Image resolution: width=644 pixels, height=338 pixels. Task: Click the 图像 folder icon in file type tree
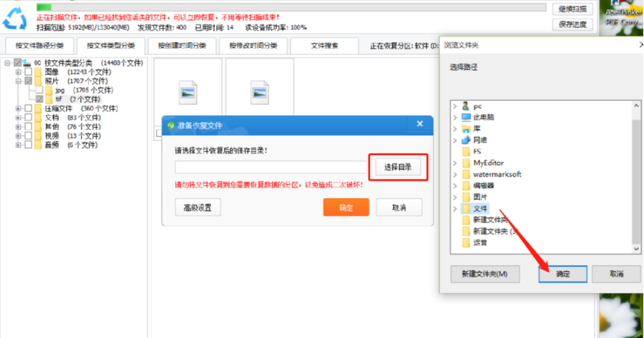pyautogui.click(x=38, y=72)
